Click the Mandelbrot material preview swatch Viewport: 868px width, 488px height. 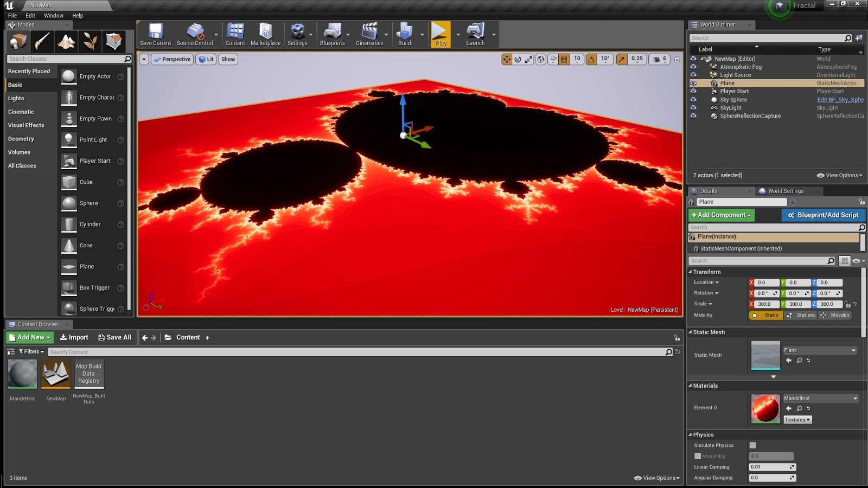pyautogui.click(x=765, y=408)
